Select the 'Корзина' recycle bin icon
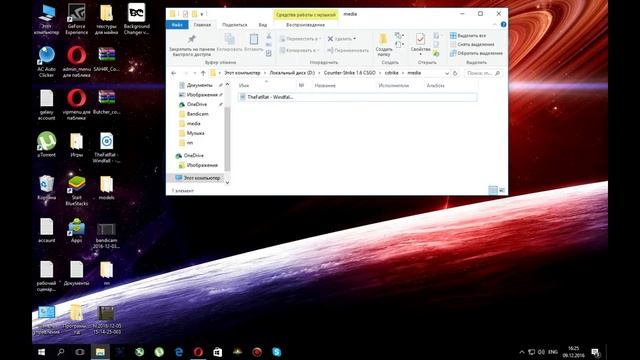 coord(46,188)
